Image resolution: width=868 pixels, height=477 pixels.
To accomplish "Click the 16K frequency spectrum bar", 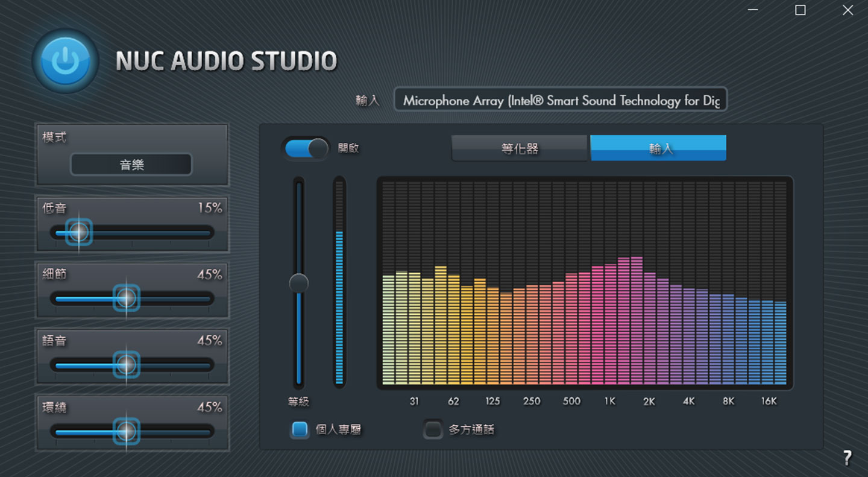I will tap(768, 343).
